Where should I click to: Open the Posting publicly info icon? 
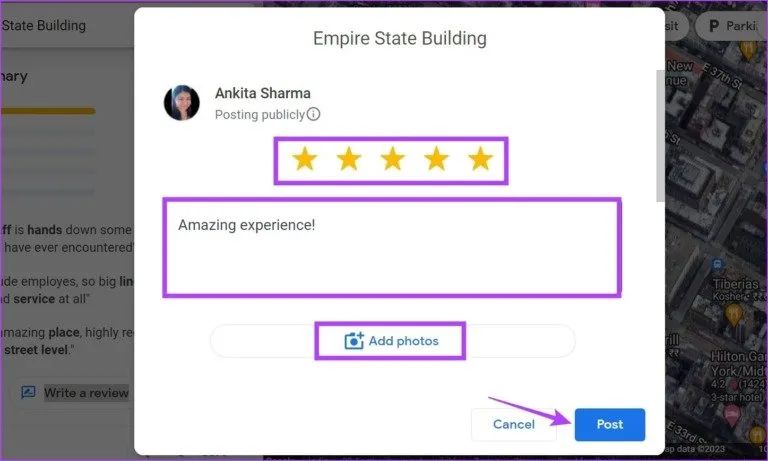[x=313, y=114]
